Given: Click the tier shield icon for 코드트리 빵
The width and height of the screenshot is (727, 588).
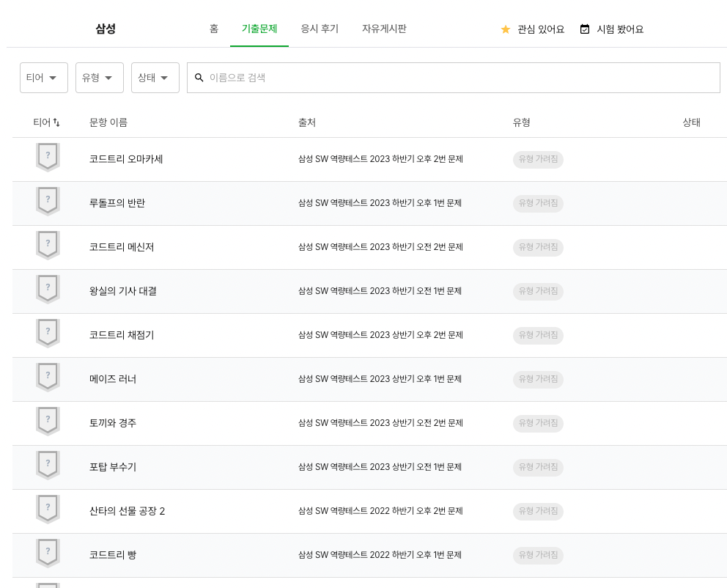Looking at the screenshot, I should 48,554.
